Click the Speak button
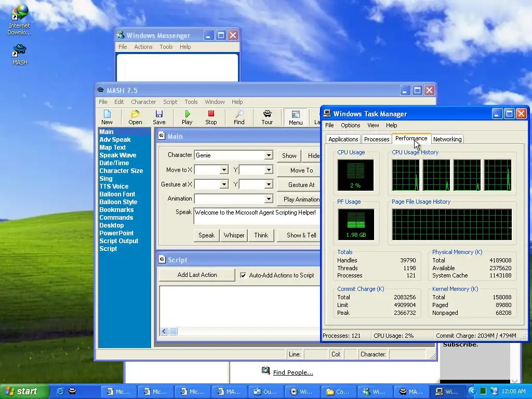 click(206, 235)
